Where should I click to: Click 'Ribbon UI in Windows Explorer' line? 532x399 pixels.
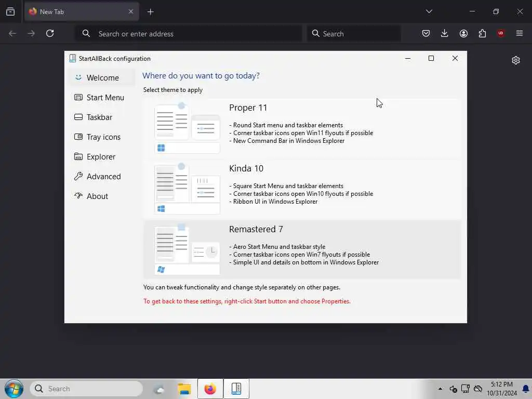click(275, 202)
